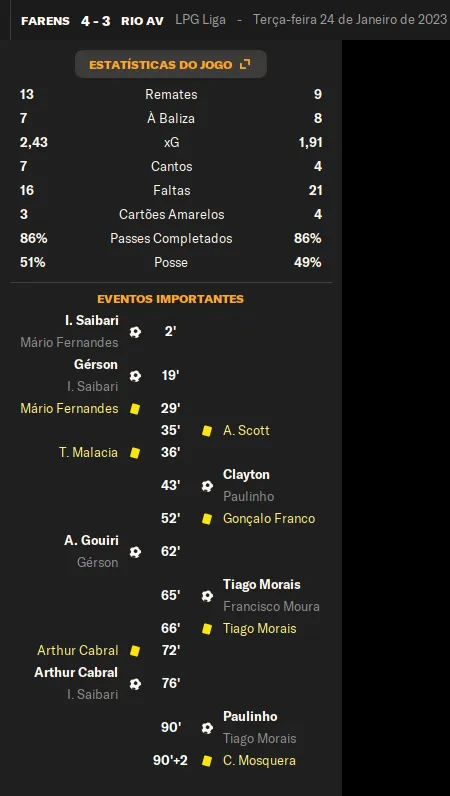Image resolution: width=450 pixels, height=796 pixels.
Task: Click yellow card icon at 29'
Action: [135, 409]
